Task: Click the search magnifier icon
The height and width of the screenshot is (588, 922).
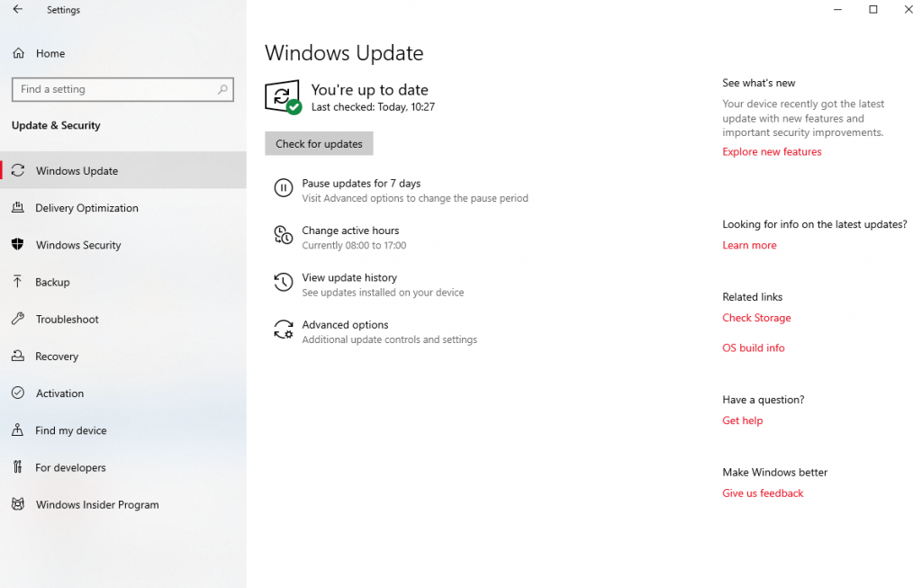Action: (222, 89)
